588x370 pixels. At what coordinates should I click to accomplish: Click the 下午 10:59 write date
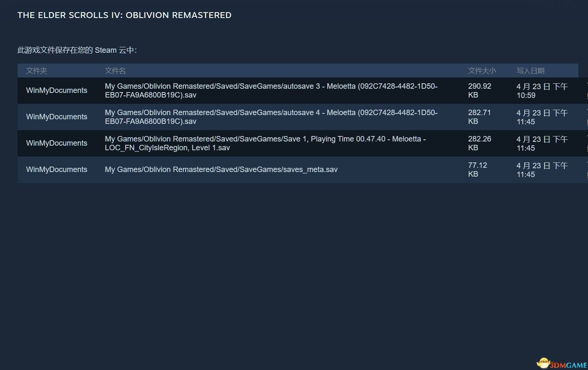(x=542, y=91)
